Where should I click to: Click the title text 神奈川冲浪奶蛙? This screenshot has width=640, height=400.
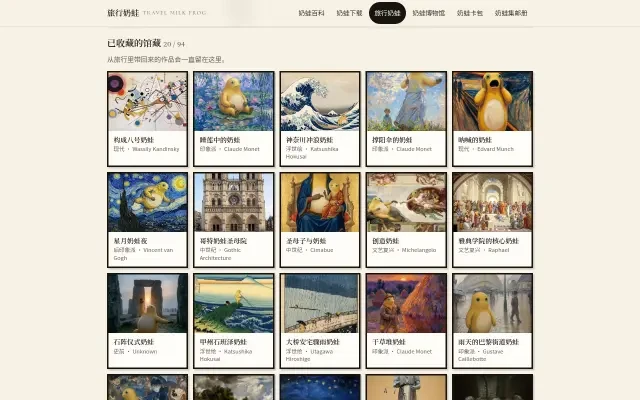[x=309, y=140]
